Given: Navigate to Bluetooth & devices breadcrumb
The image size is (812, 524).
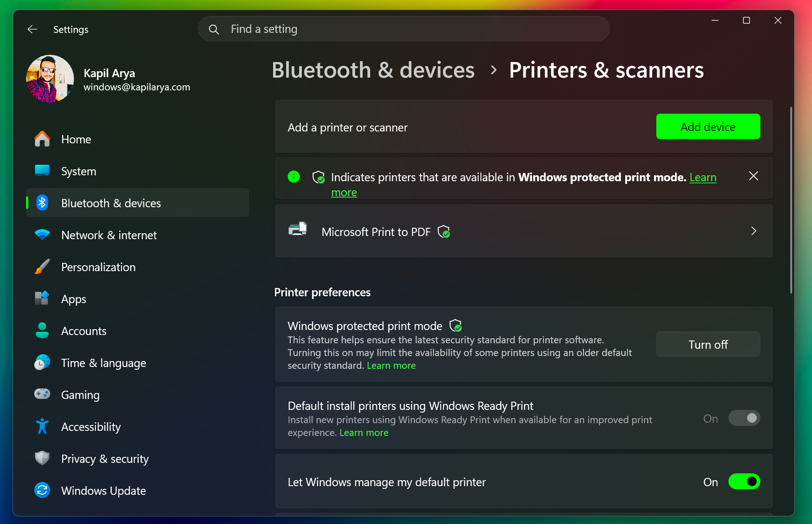Looking at the screenshot, I should point(373,70).
